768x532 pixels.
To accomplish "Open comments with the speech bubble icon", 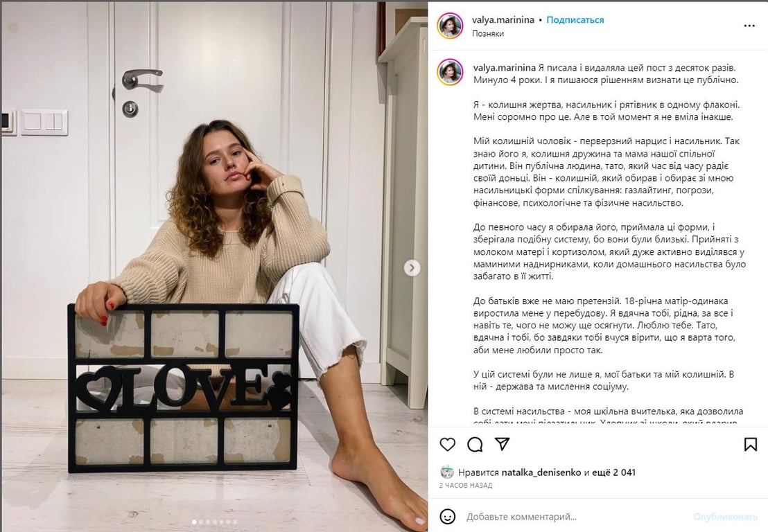I will click(x=475, y=445).
